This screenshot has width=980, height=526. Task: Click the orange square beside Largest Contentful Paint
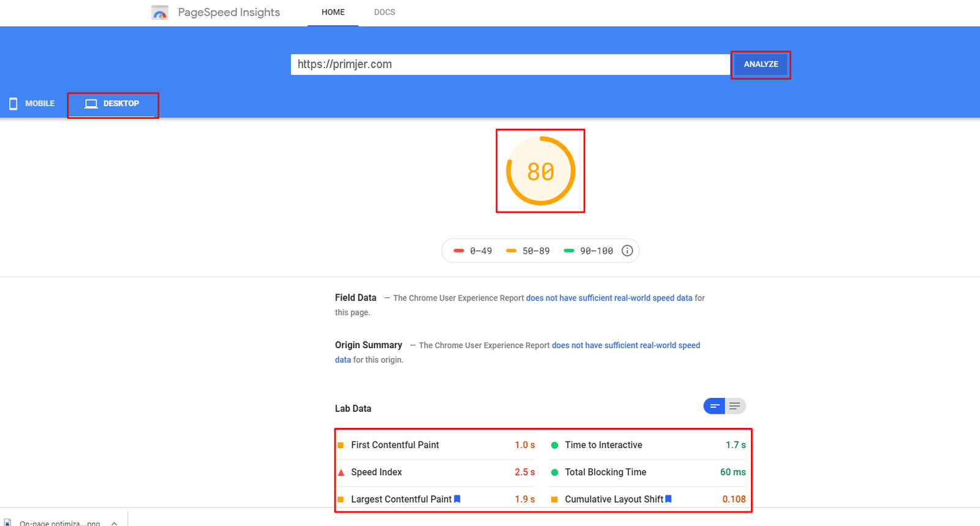click(341, 500)
